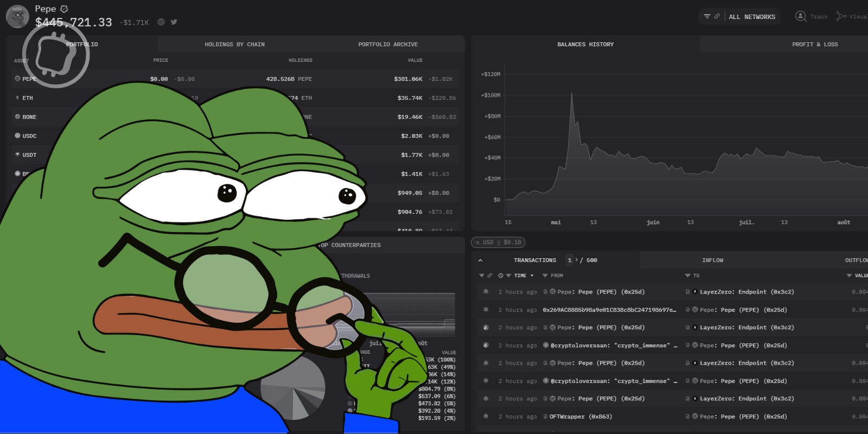Select the TRANSACTIONS tab
868x434 pixels.
click(x=535, y=260)
